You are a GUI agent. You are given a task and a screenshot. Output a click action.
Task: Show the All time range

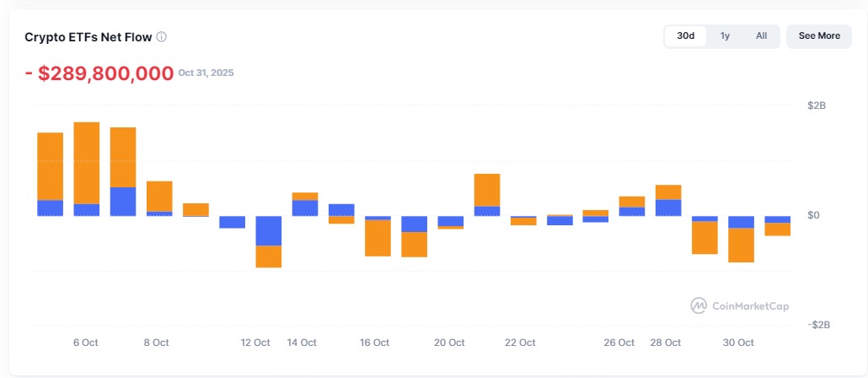[x=761, y=36]
